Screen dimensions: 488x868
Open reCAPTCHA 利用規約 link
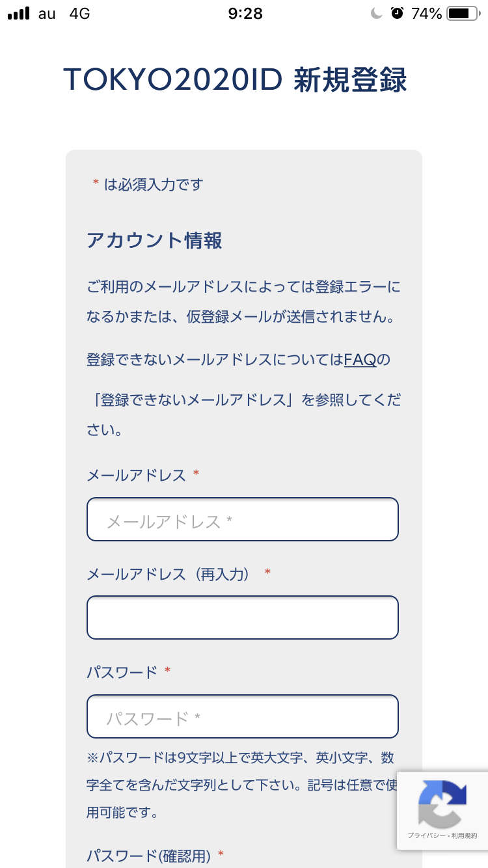click(x=465, y=835)
